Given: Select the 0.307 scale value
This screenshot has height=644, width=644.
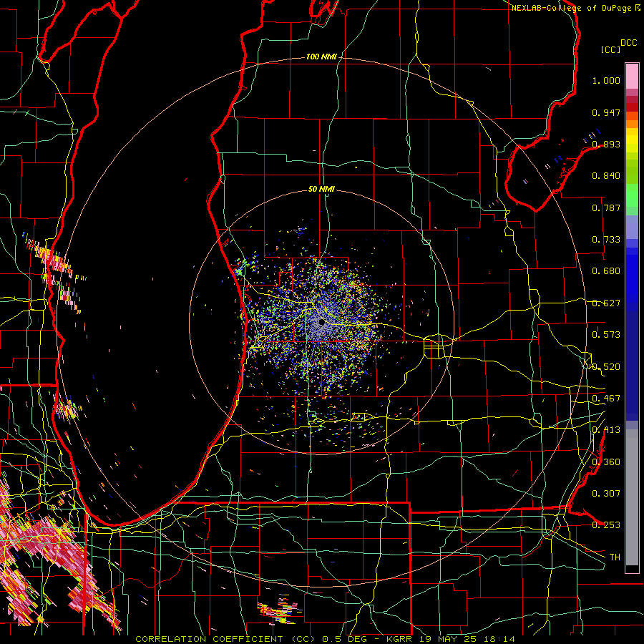Looking at the screenshot, I should point(606,494).
